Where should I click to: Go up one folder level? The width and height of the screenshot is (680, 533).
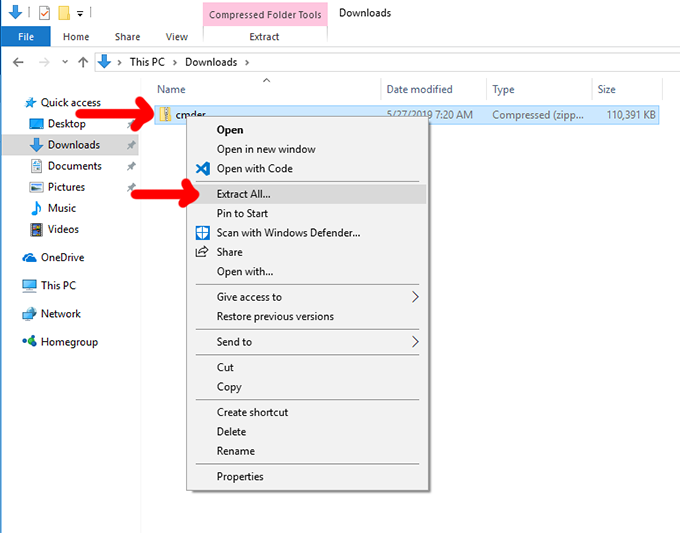pos(83,62)
